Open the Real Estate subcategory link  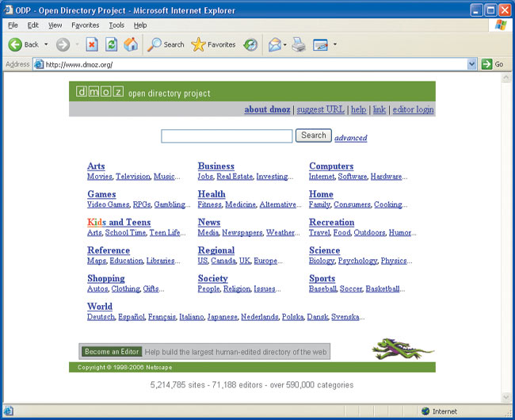235,177
